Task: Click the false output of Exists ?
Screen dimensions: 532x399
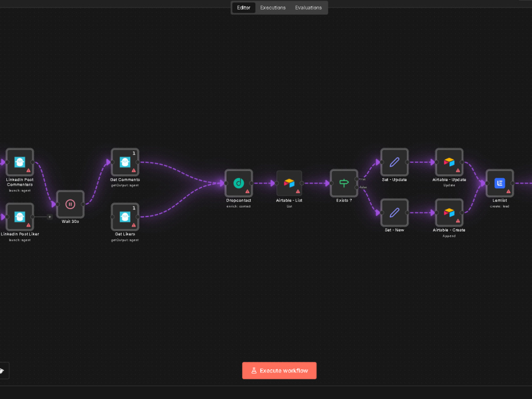Action: coord(356,187)
